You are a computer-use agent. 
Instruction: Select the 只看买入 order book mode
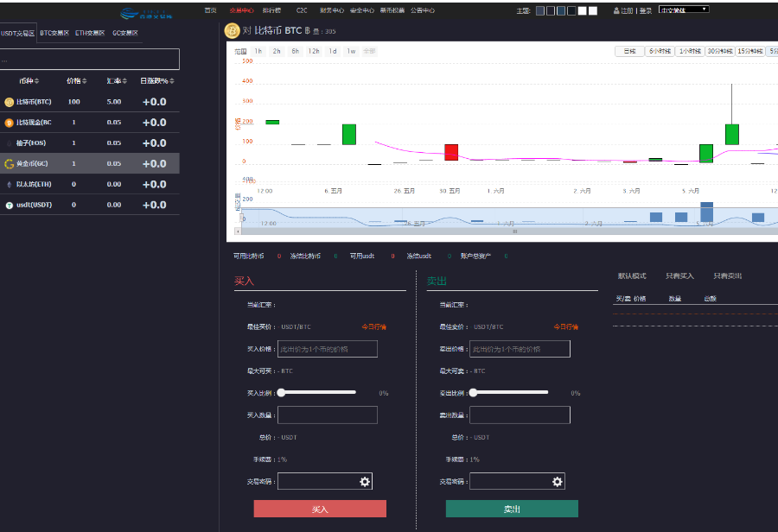(679, 276)
